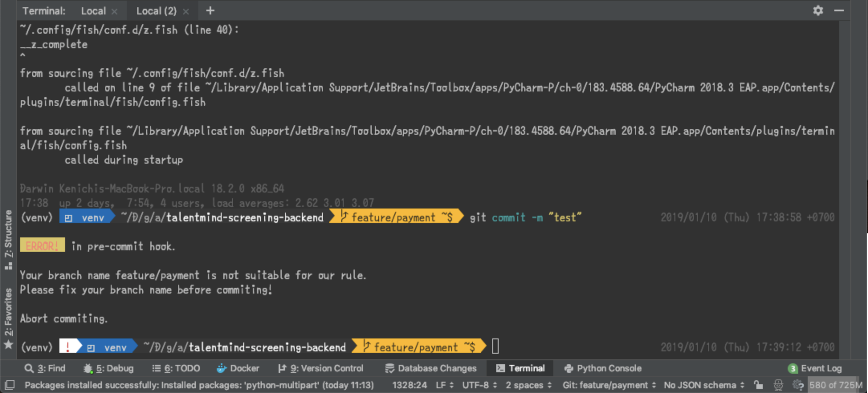Toggle the read-only lock in status bar
The width and height of the screenshot is (868, 393).
pos(758,385)
